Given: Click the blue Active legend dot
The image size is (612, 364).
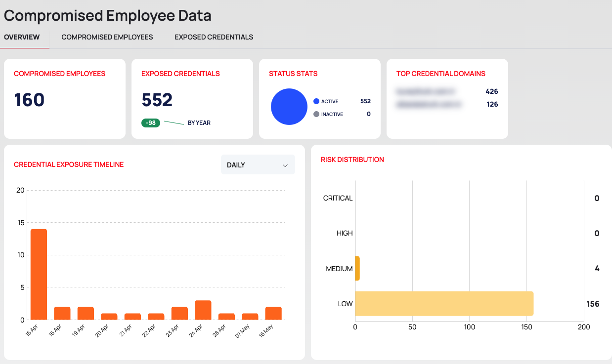Looking at the screenshot, I should [x=316, y=101].
